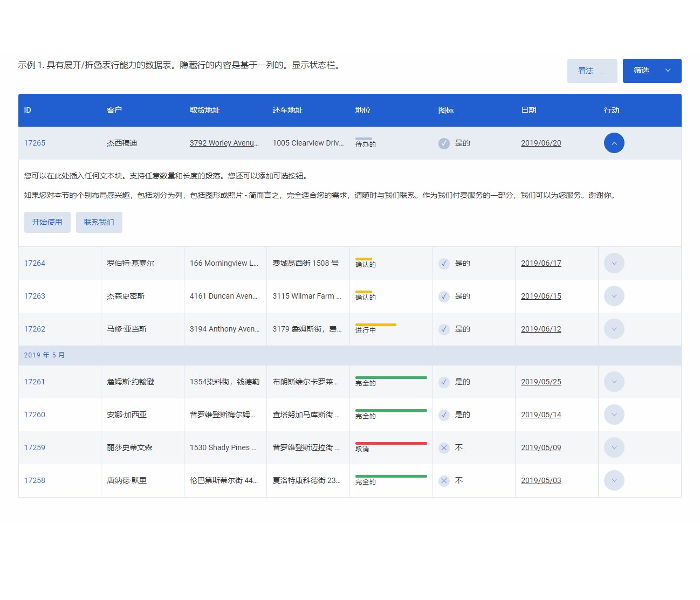Sort by the 日期 column header
The image size is (700, 600).
point(529,110)
